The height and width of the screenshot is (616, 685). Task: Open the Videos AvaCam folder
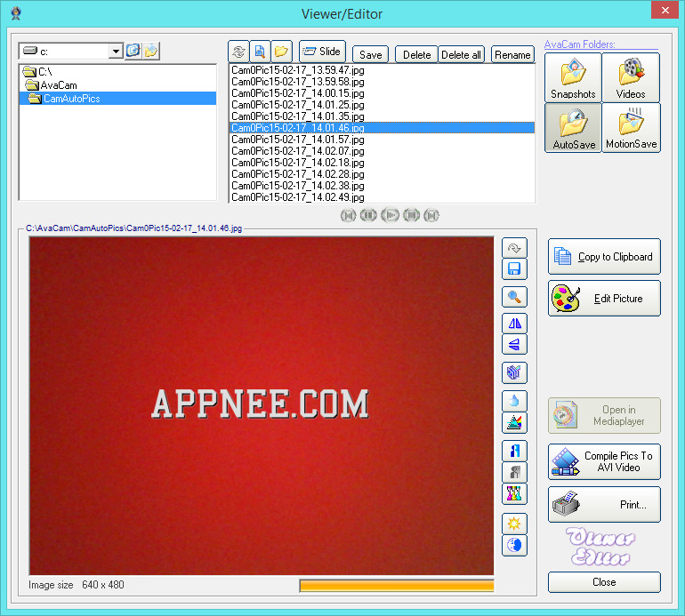coord(631,77)
